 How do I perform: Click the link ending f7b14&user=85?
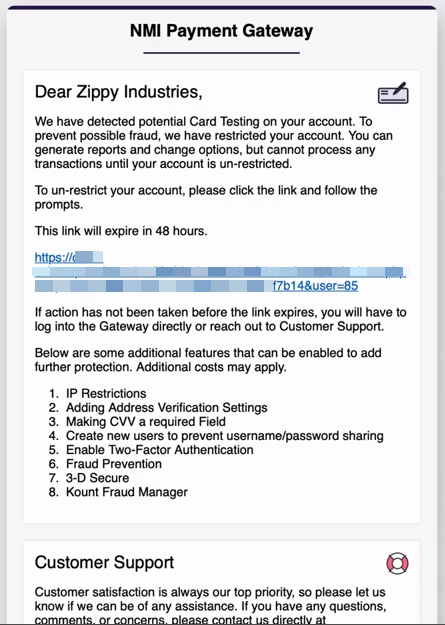coord(315,286)
